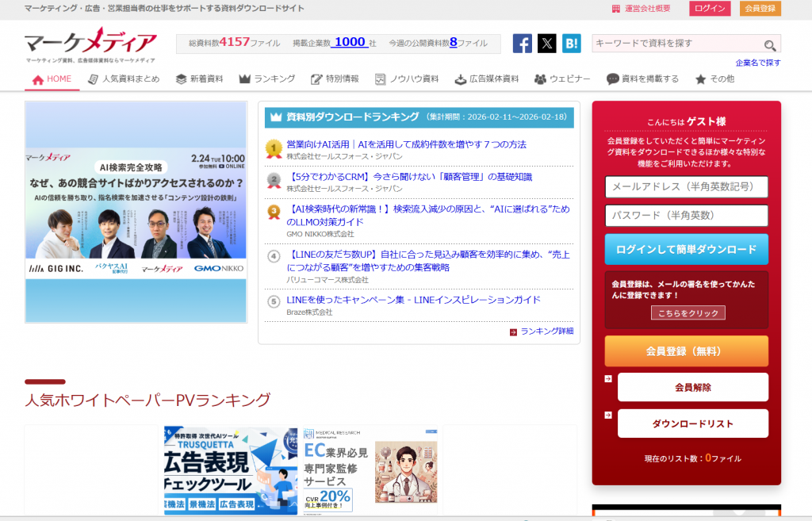Click the building icon beside 運営会社概要
Screen dimensions: 812x521
click(615, 9)
